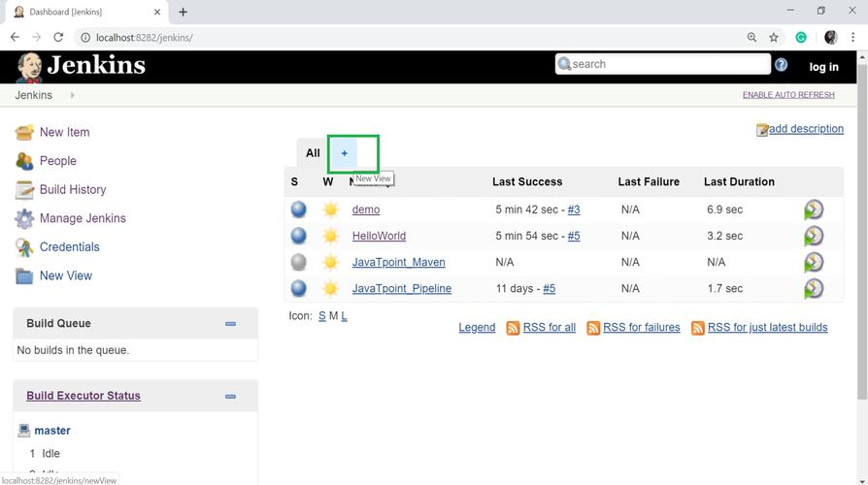This screenshot has width=868, height=485.
Task: Click the Jenkins logo in header
Action: click(81, 66)
